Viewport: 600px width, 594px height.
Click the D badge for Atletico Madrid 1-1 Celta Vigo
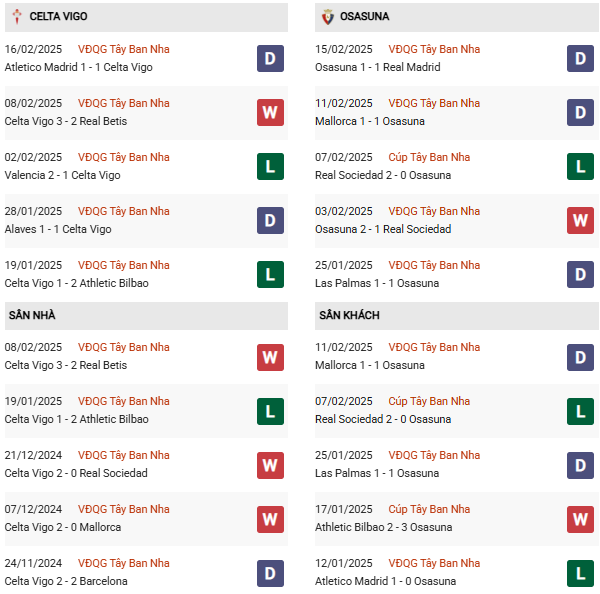[x=270, y=59]
